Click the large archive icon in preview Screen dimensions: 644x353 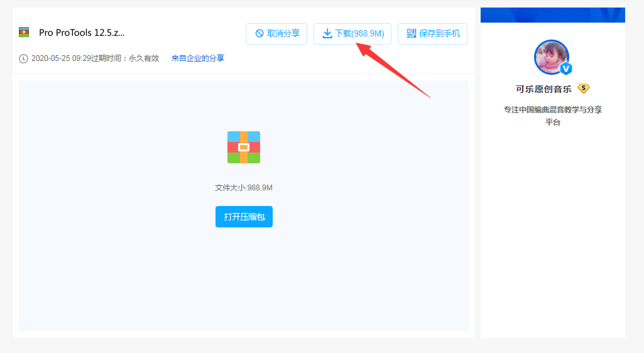pyautogui.click(x=244, y=147)
